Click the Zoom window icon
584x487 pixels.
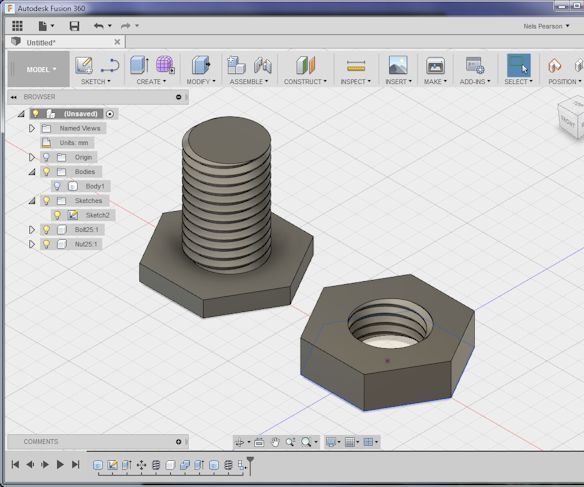290,442
